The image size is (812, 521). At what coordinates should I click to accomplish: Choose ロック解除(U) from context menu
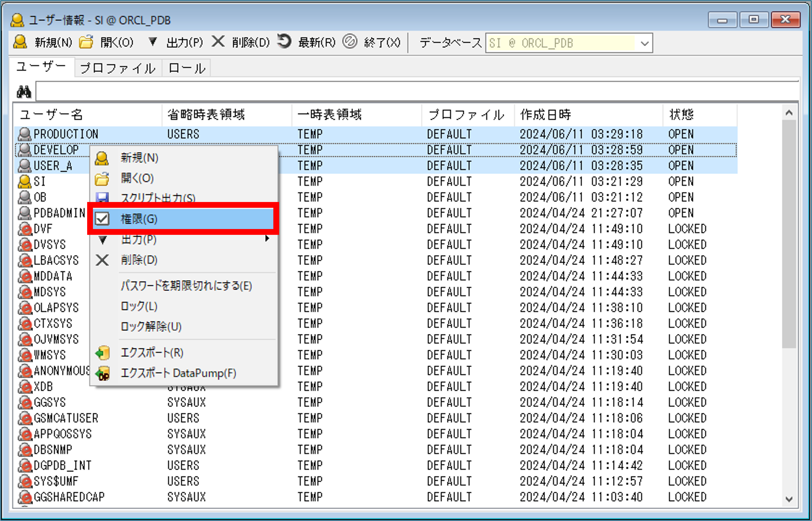point(151,326)
